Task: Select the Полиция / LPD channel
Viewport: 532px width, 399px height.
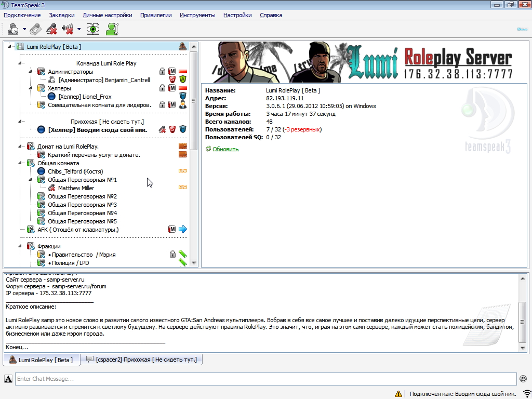Action: (x=69, y=263)
